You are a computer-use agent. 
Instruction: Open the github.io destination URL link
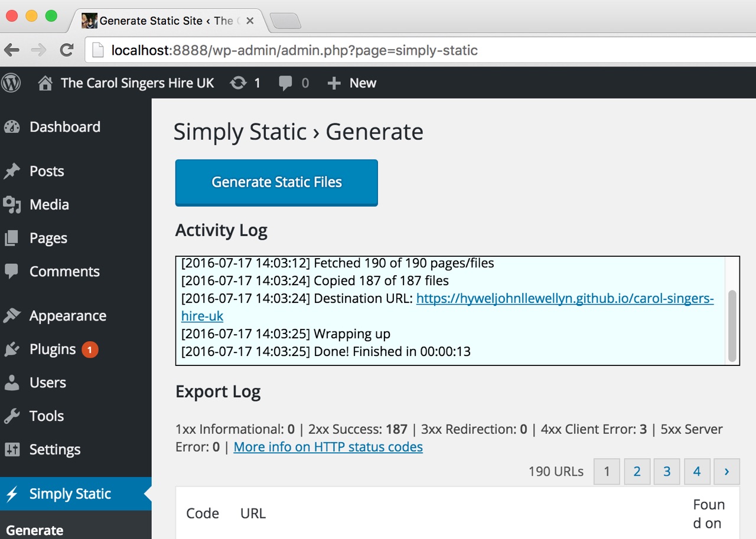tap(565, 299)
